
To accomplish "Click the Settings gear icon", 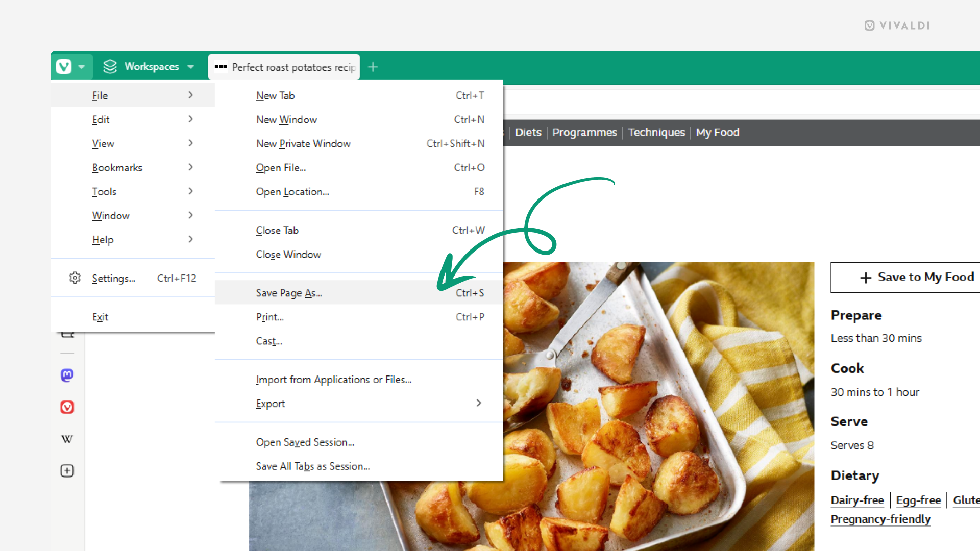I will pos(75,278).
